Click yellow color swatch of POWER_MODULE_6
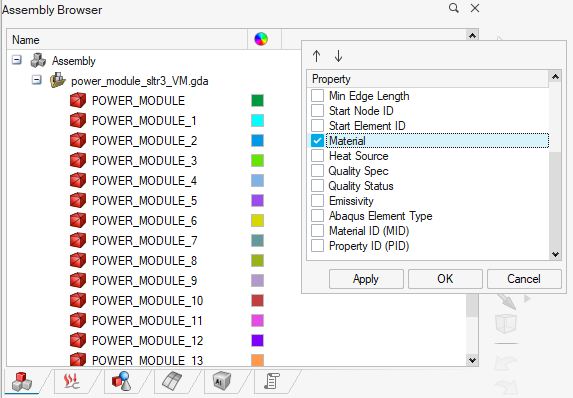573x398 pixels. [257, 220]
